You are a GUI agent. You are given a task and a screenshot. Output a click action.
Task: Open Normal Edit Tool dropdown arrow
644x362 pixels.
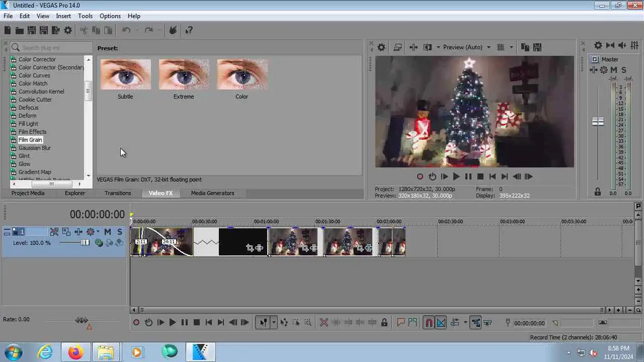[x=274, y=323]
